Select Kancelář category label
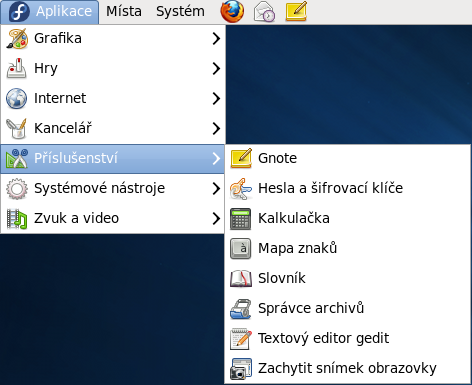Viewport: 472px width, 385px height. pyautogui.click(x=63, y=128)
